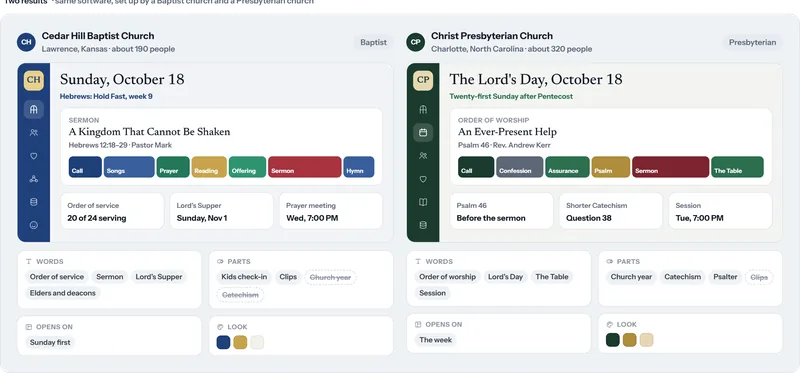
Task: Toggle the Clips chip in Cedar Hill Parts
Action: tap(288, 277)
